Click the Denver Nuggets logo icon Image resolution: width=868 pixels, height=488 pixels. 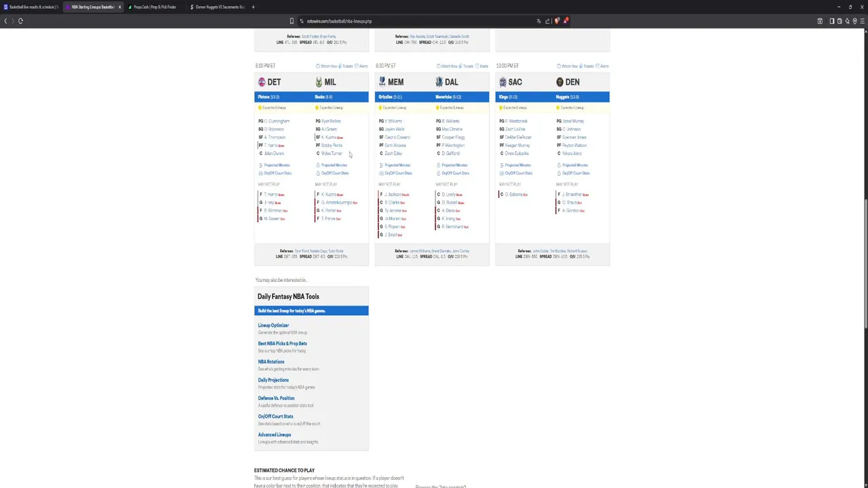point(559,82)
